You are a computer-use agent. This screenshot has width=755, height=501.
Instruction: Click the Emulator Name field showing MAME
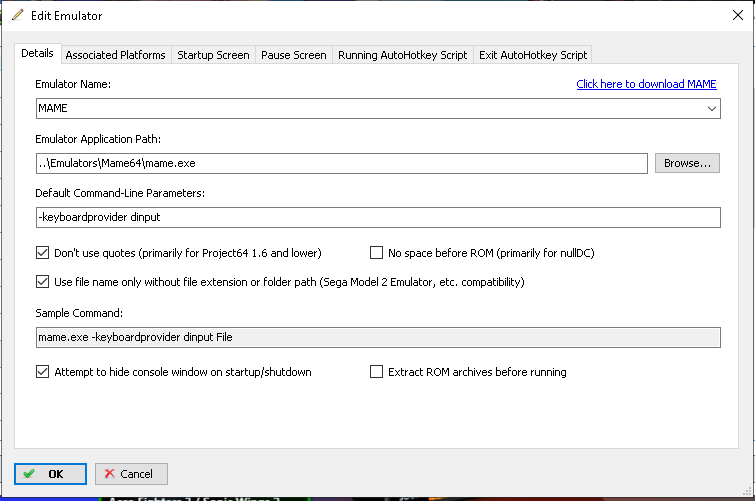pos(378,108)
